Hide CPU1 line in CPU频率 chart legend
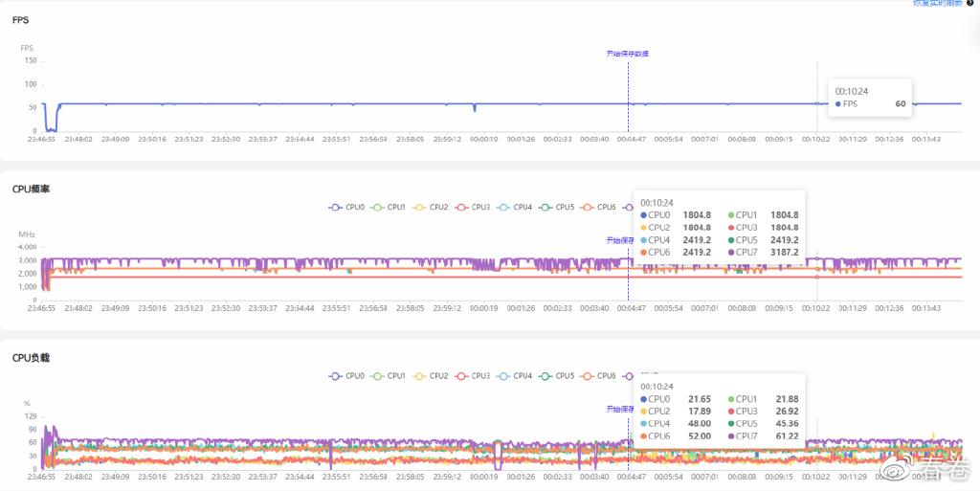Screen dimensions: 980x491 pyautogui.click(x=378, y=207)
